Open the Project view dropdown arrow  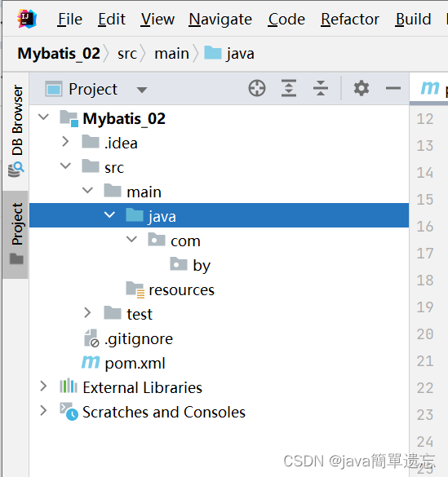click(x=142, y=90)
